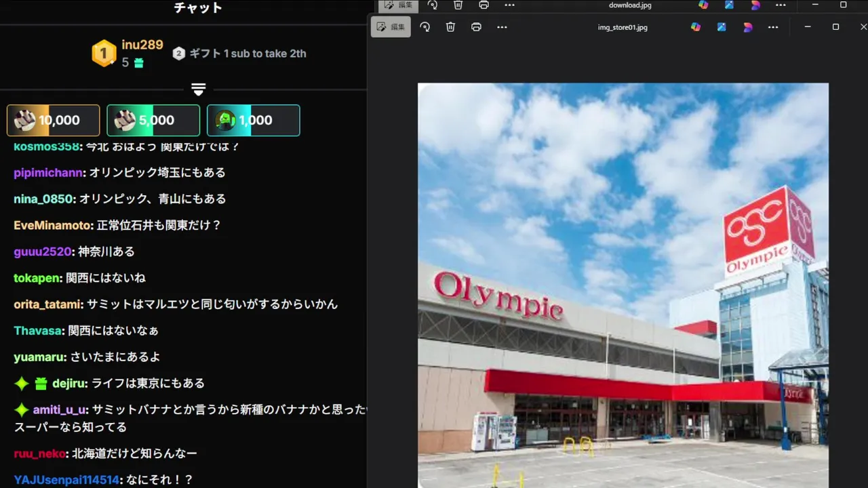This screenshot has height=488, width=868.
Task: Click the blue image editor icon in download.jpg window
Action: tap(729, 5)
